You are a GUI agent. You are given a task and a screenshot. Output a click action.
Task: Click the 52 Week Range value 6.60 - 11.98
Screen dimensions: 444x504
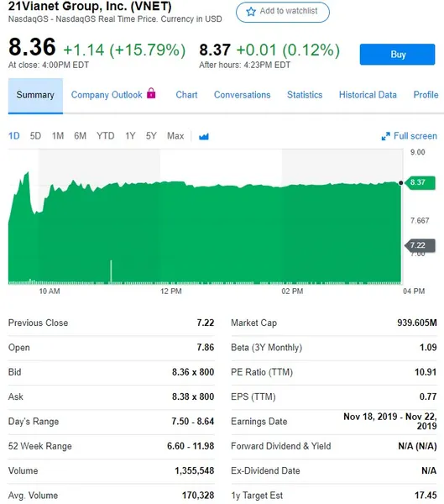click(191, 446)
